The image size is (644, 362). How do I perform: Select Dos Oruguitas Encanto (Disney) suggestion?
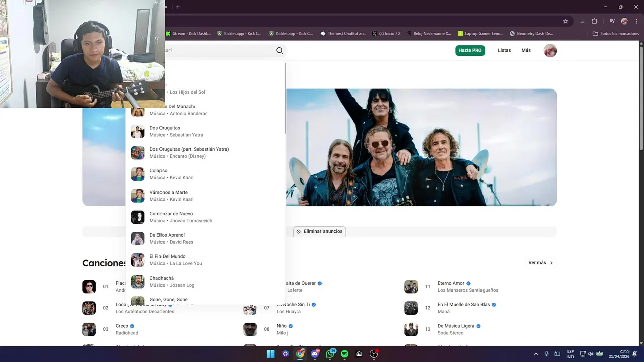click(205, 153)
